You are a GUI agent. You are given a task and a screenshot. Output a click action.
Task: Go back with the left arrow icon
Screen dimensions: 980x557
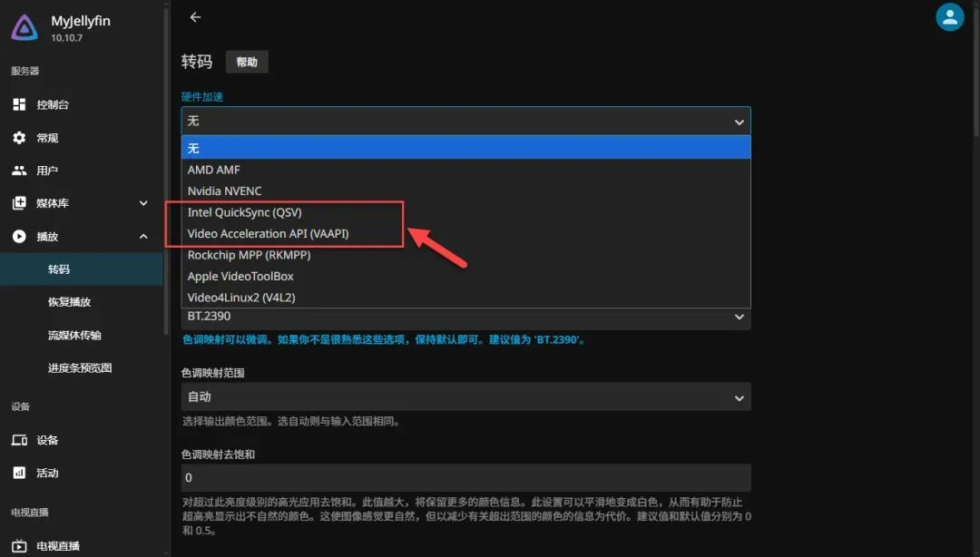point(196,17)
